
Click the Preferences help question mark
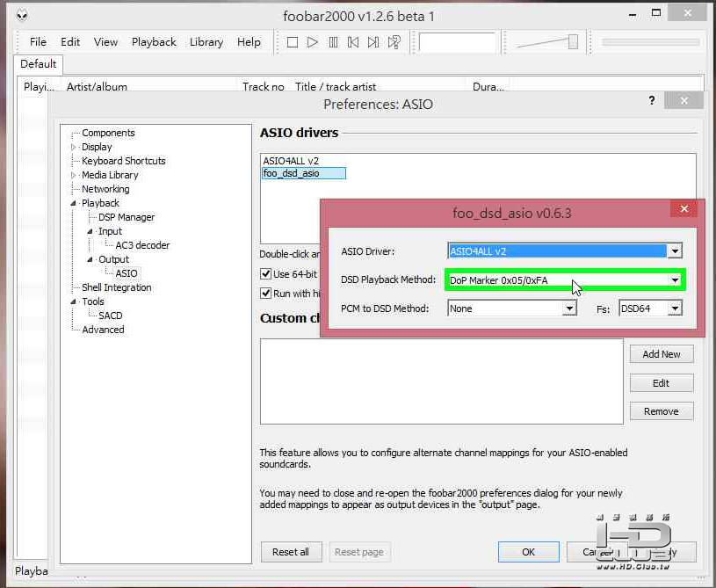coord(652,100)
